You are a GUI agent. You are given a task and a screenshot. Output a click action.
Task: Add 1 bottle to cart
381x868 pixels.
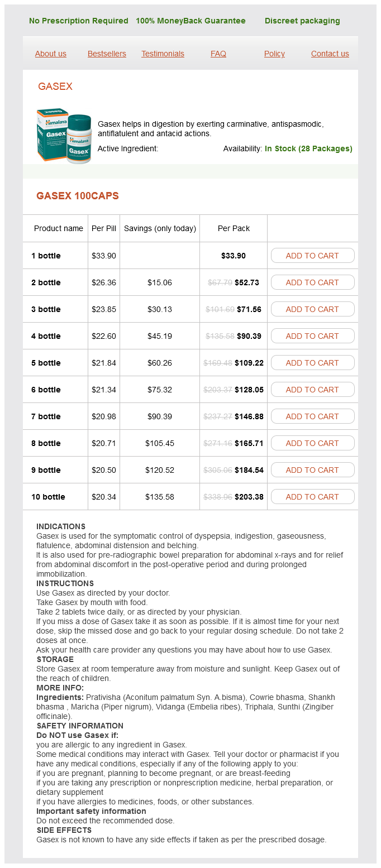(x=312, y=256)
